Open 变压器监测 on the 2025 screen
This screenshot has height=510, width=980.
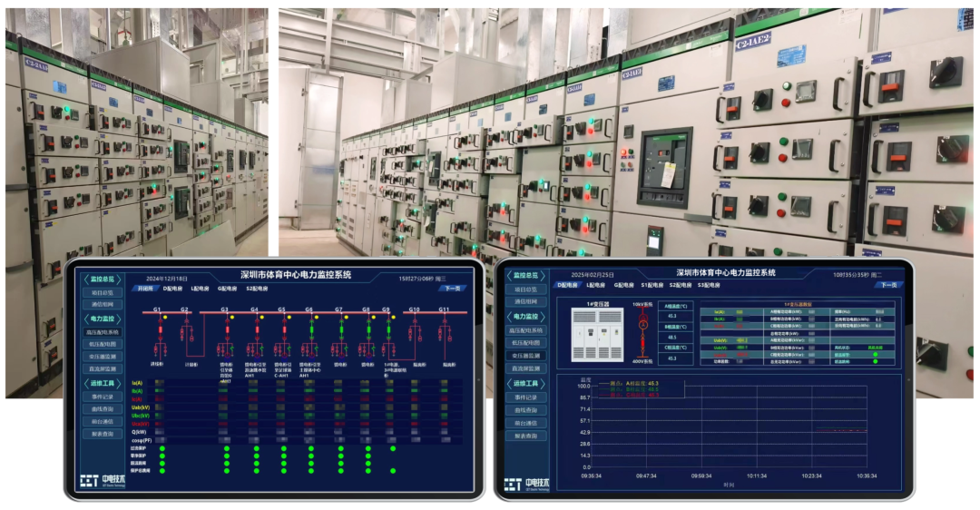coord(525,356)
